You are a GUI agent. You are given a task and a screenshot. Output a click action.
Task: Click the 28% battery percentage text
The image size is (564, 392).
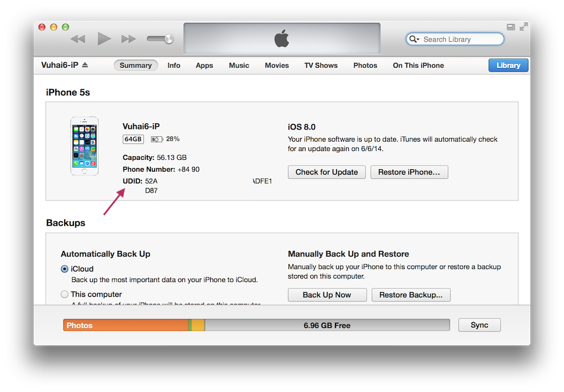point(173,139)
